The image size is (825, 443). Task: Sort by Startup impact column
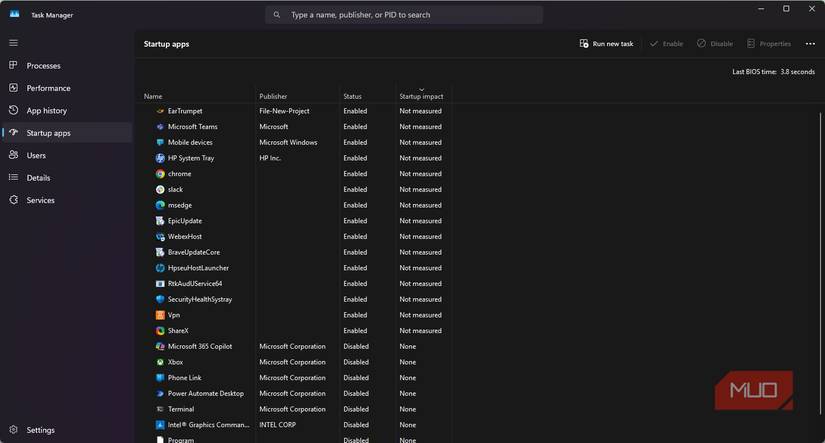(421, 96)
